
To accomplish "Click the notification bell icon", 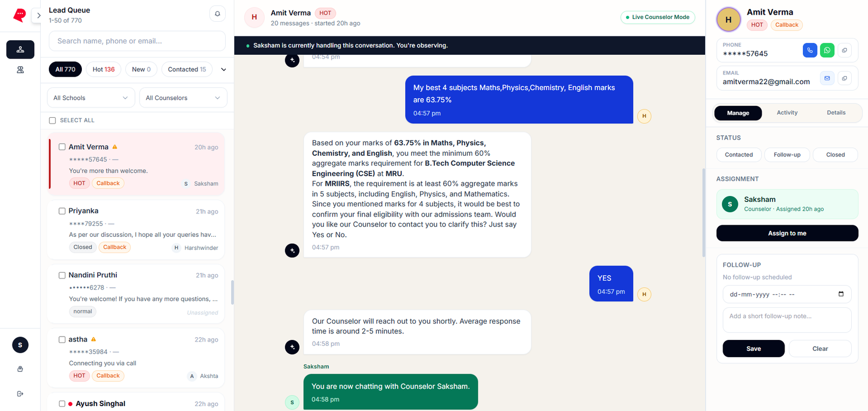I will click(x=218, y=14).
